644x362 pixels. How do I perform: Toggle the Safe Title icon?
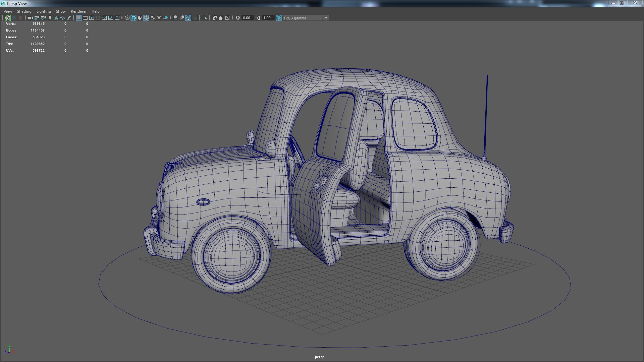pos(117,18)
